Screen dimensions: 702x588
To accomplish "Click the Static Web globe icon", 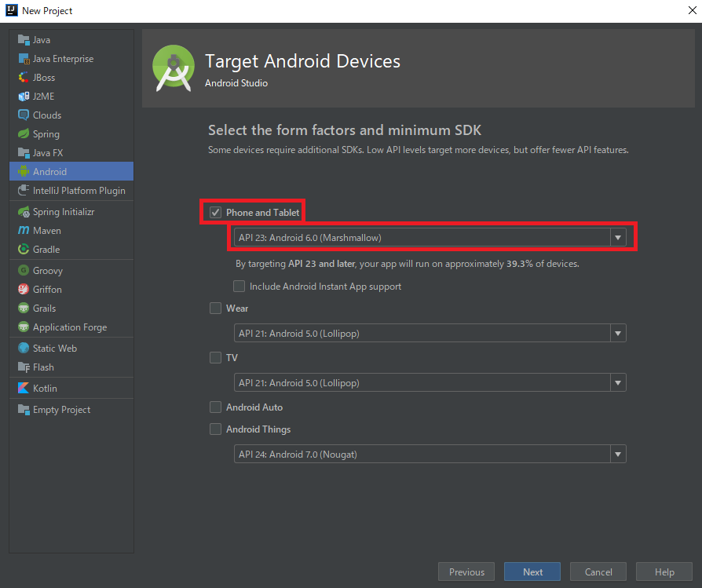I will [24, 348].
